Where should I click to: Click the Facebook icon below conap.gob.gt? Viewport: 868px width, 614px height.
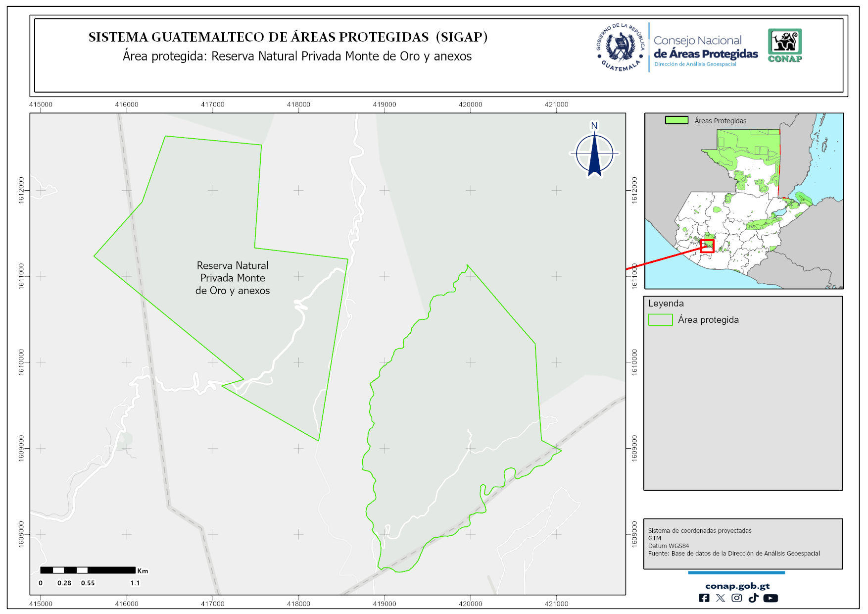click(704, 598)
